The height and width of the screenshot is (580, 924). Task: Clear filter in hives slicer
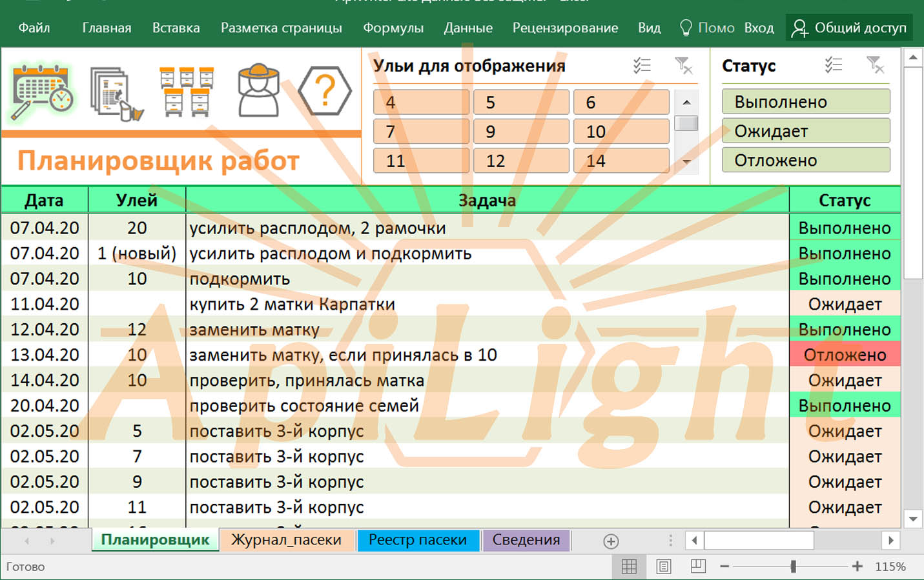coord(683,65)
